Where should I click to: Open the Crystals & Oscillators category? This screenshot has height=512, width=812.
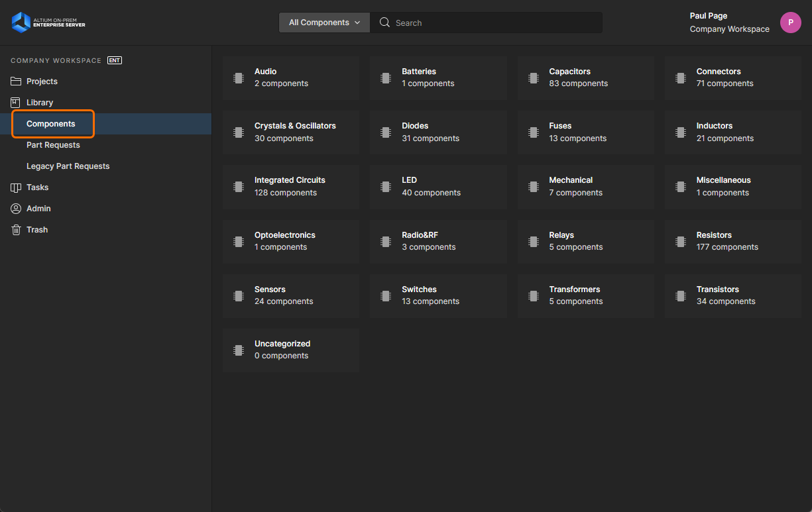pyautogui.click(x=290, y=132)
